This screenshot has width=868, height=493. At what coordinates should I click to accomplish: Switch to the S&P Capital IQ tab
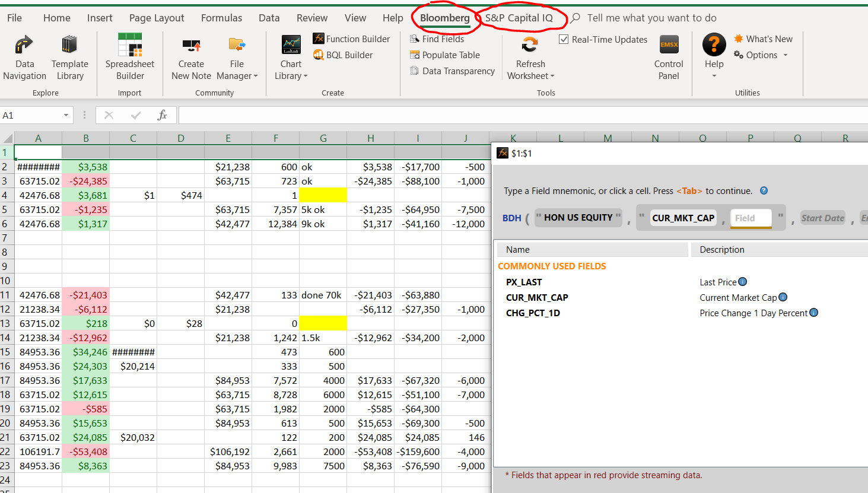point(519,18)
